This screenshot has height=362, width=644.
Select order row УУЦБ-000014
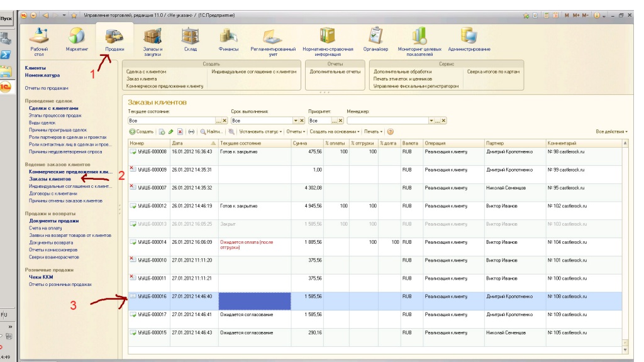click(375, 246)
